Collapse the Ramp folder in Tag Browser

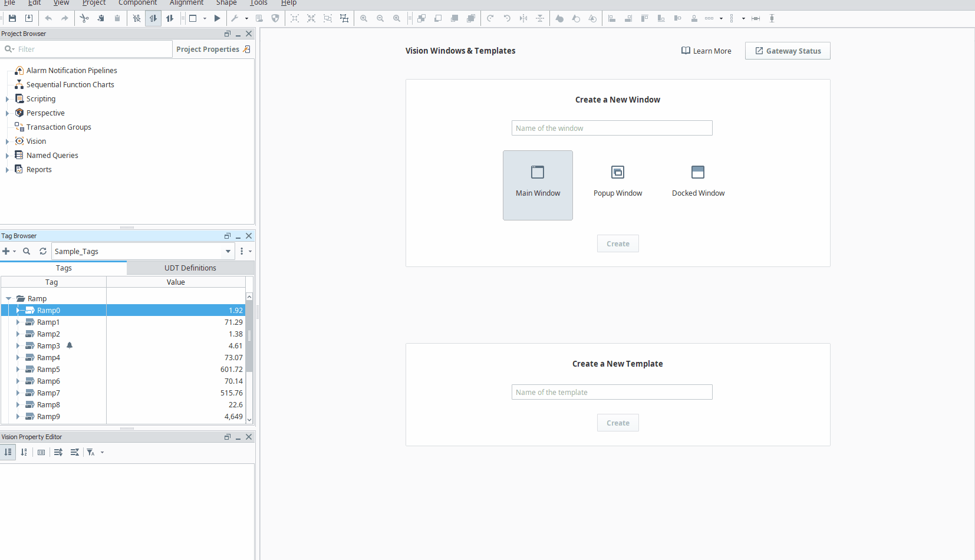(8, 298)
